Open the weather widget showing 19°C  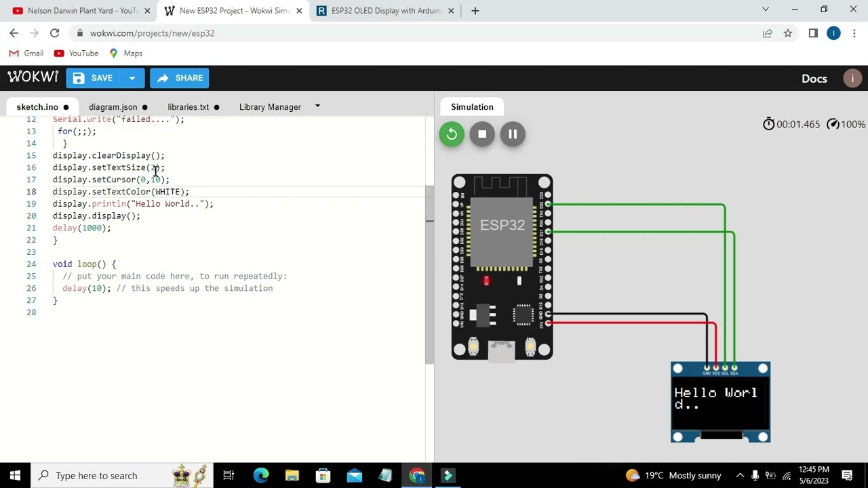(673, 475)
